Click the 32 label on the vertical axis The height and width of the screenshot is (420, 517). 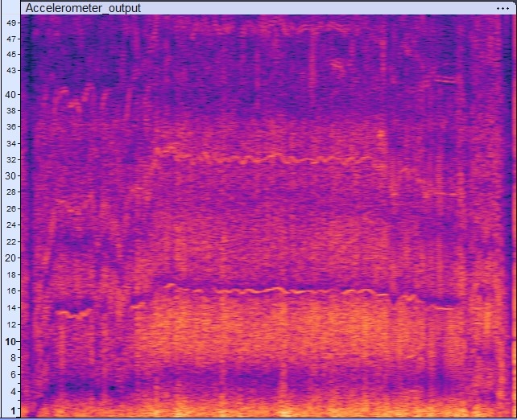pos(11,159)
